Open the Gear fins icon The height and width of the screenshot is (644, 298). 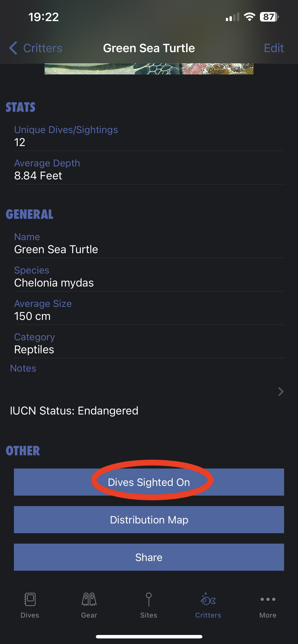pyautogui.click(x=89, y=599)
